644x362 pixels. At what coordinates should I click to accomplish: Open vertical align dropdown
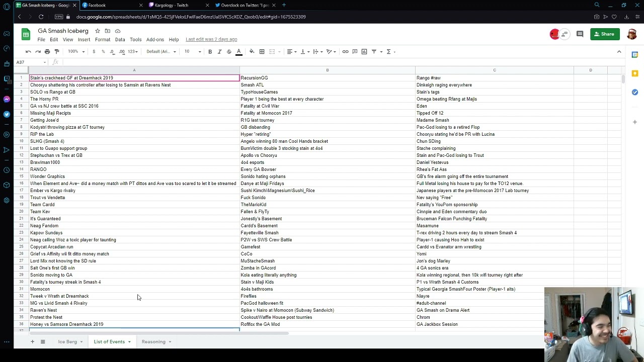[305, 51]
